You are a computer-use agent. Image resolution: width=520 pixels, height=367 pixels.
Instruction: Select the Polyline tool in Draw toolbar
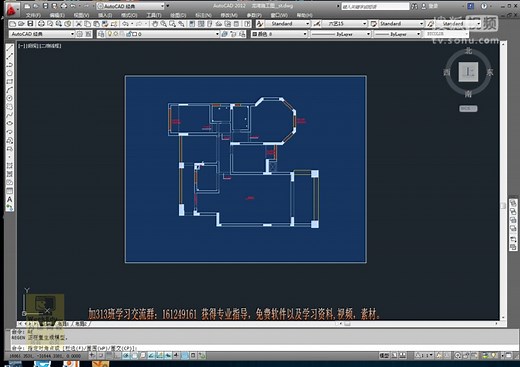[9, 64]
